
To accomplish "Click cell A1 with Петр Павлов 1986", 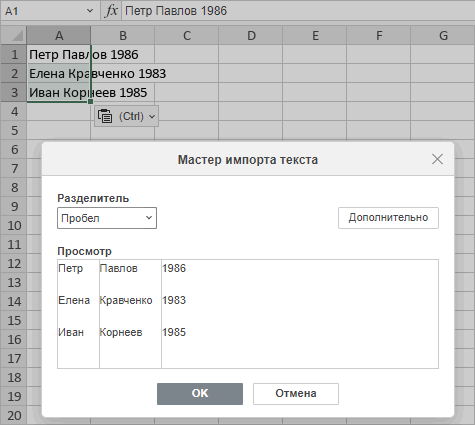I will point(59,54).
